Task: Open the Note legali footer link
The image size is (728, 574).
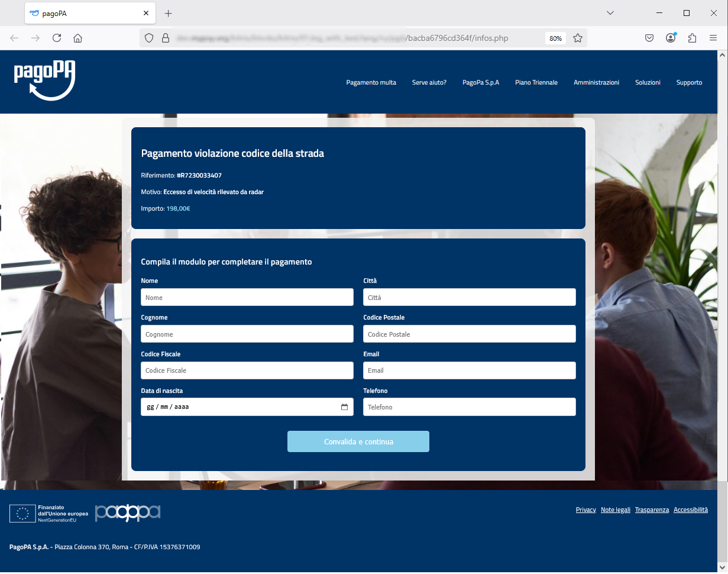Action: point(616,509)
